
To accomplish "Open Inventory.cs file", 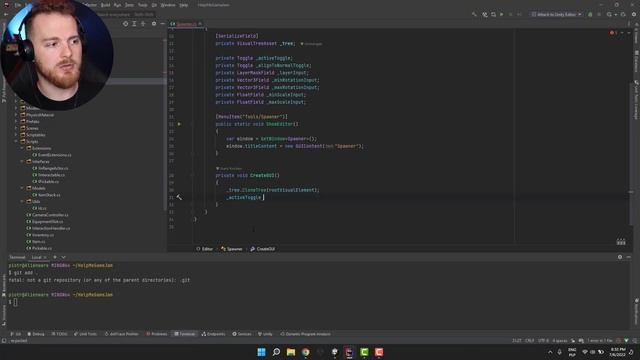I will 40,235.
